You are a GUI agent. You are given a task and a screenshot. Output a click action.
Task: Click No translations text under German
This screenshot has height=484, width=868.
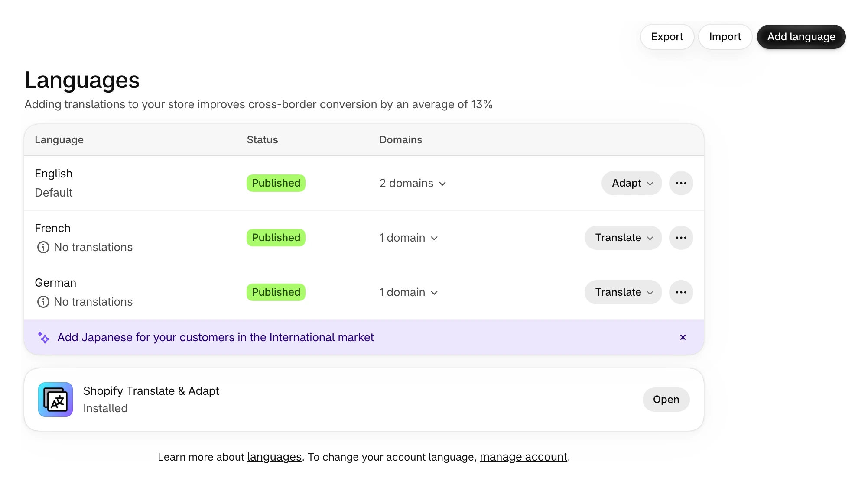[93, 302]
